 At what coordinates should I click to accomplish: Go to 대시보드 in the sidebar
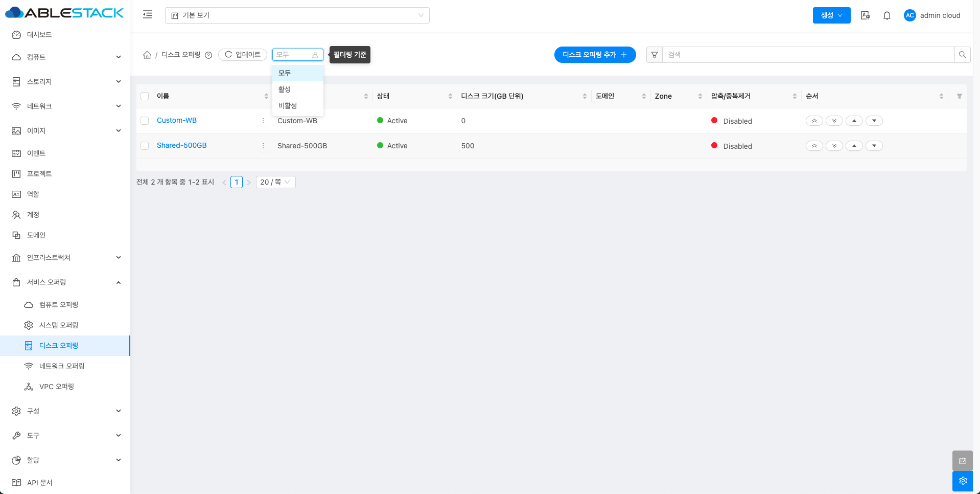pos(39,35)
